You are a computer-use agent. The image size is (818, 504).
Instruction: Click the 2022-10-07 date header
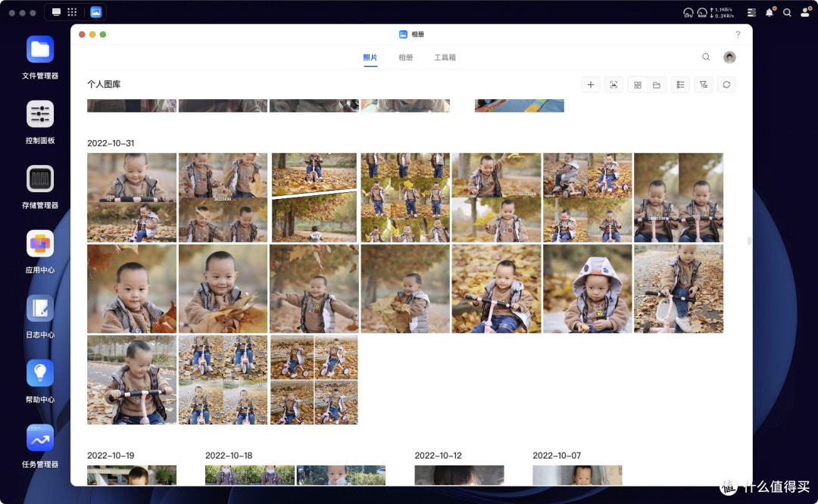[557, 456]
